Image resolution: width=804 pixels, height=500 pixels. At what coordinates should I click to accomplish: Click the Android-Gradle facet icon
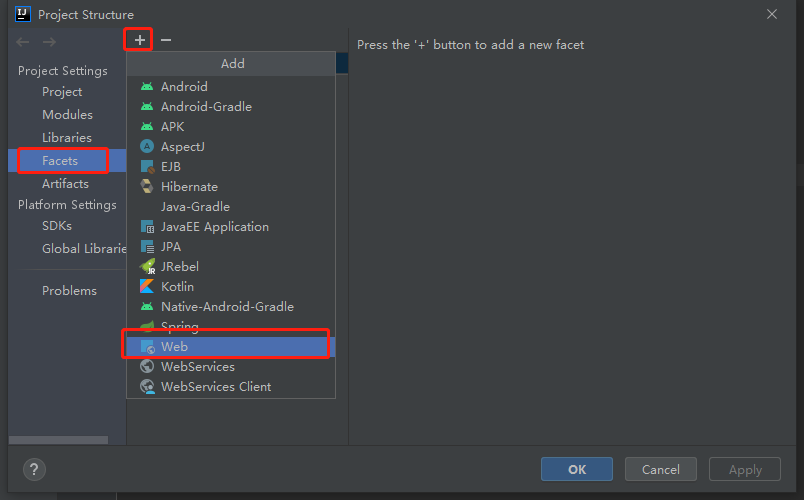(x=147, y=107)
